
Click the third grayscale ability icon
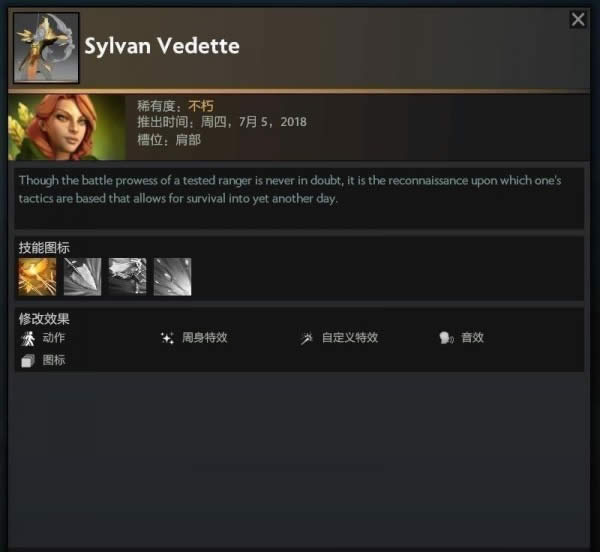pos(127,277)
